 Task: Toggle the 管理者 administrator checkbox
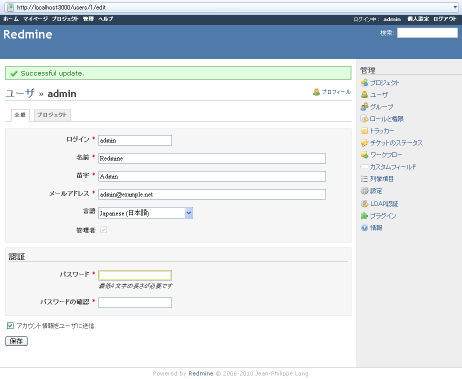pos(103,230)
